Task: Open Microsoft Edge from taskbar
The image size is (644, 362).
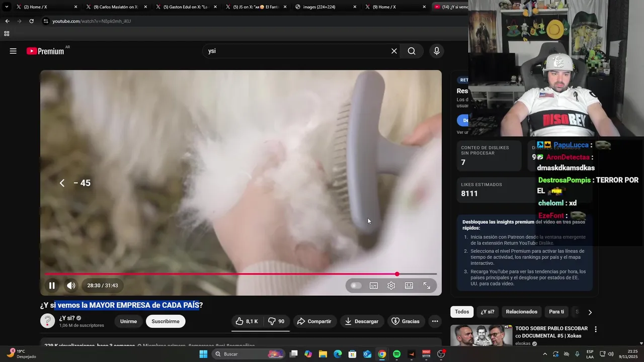Action: coord(338,354)
